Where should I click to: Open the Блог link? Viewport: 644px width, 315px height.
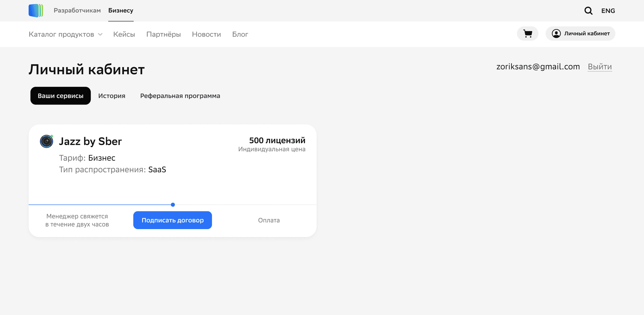point(240,34)
